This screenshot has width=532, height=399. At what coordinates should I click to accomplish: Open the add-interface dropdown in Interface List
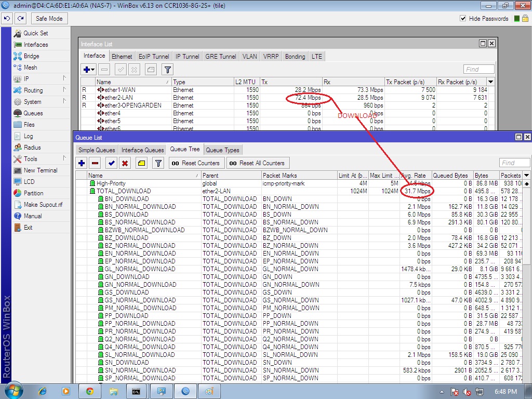[x=87, y=69]
